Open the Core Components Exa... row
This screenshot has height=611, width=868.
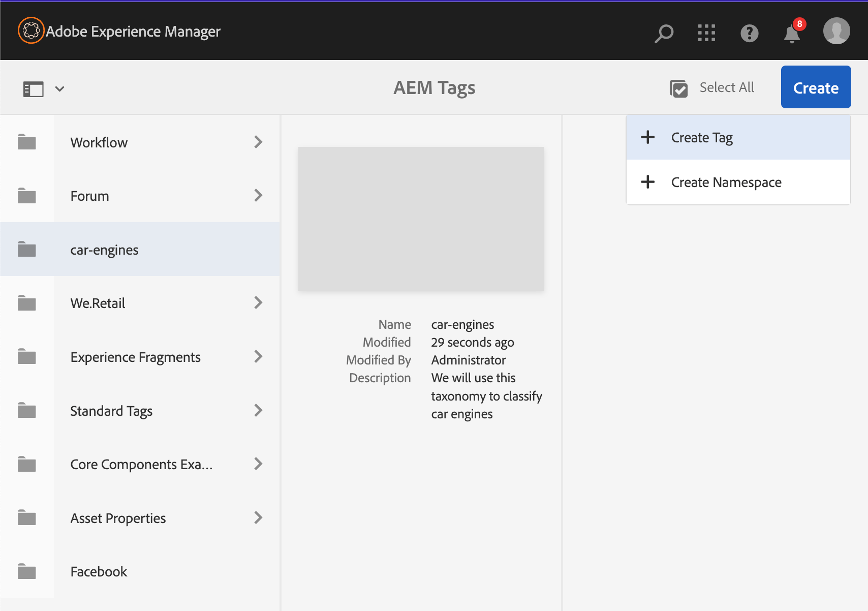point(140,464)
